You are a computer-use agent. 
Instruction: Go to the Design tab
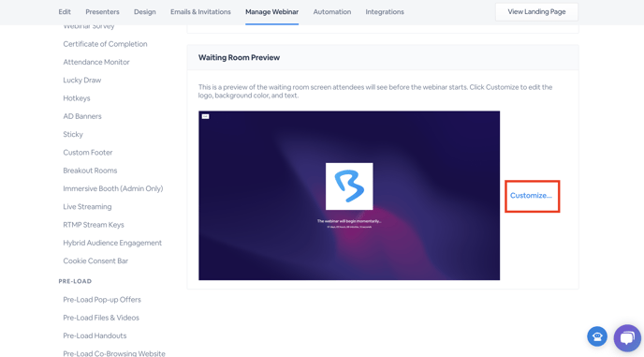pos(144,12)
